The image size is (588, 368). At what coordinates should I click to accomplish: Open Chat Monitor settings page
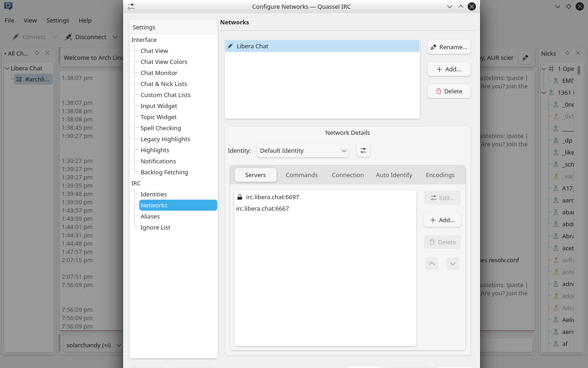158,73
